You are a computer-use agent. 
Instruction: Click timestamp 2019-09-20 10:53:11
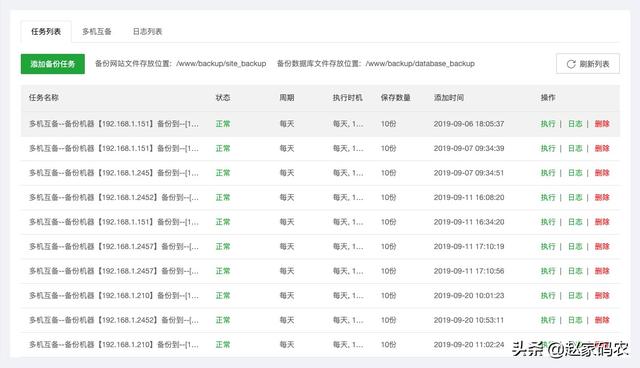tap(469, 320)
